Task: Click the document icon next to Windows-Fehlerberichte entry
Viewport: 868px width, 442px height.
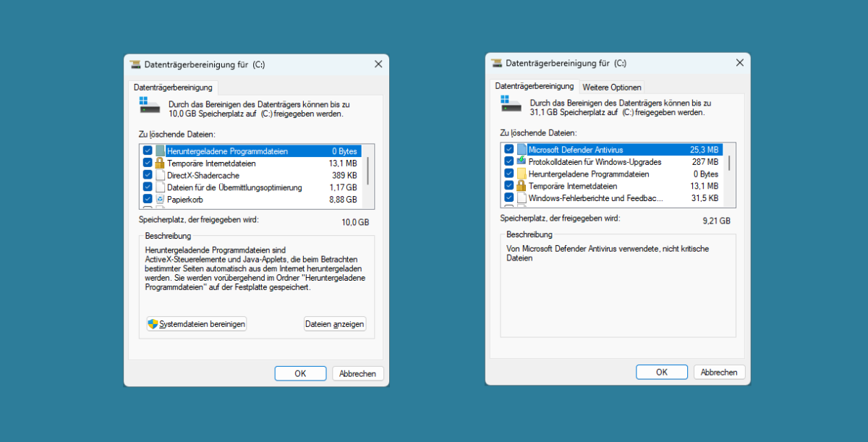Action: coord(520,197)
